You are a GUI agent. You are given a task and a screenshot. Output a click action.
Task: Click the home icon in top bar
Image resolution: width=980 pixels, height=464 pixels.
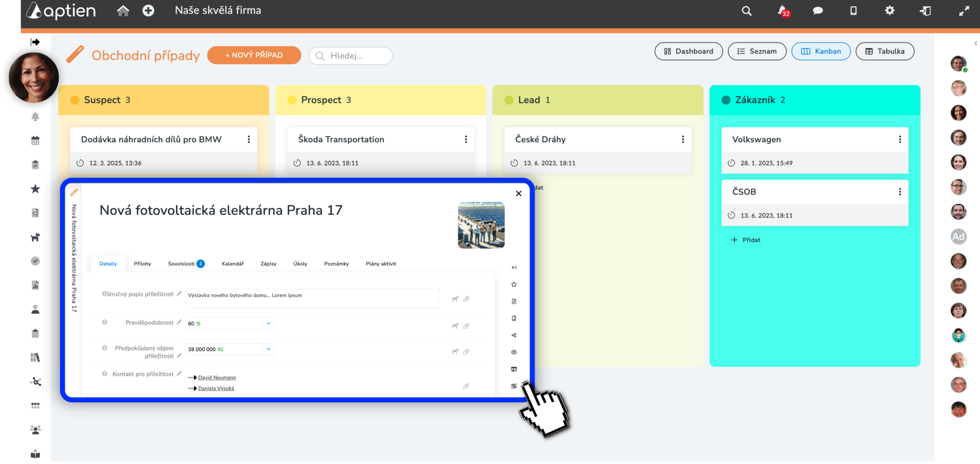123,11
